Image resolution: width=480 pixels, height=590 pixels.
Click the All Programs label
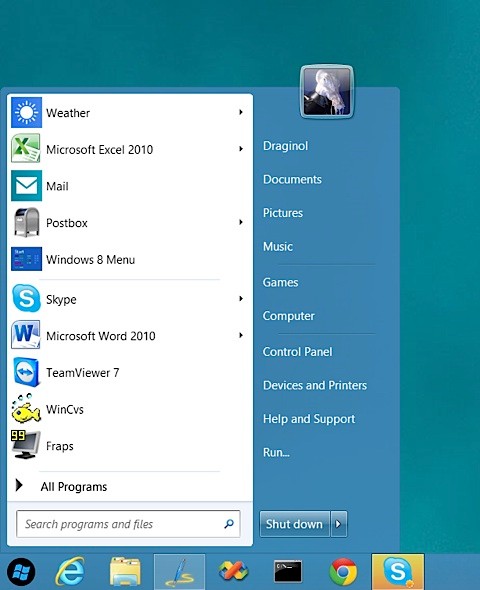pos(74,487)
